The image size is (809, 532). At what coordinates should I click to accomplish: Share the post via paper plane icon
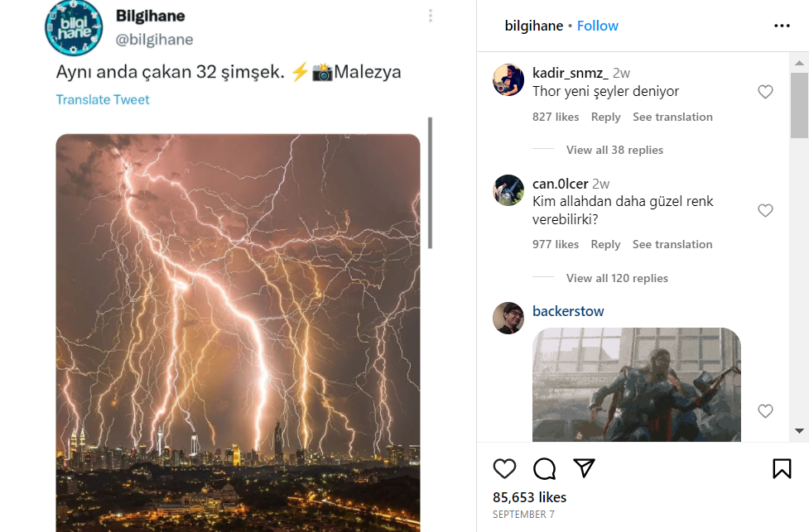[x=585, y=468]
